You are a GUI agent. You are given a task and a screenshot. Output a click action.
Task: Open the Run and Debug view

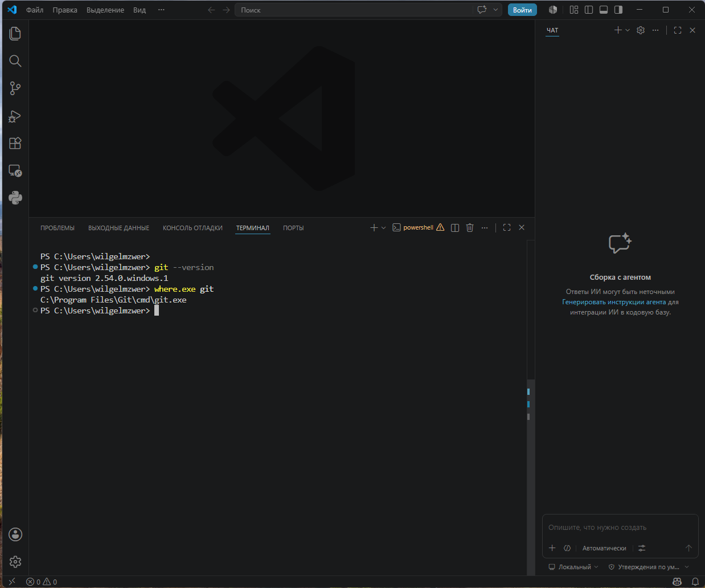pyautogui.click(x=15, y=116)
